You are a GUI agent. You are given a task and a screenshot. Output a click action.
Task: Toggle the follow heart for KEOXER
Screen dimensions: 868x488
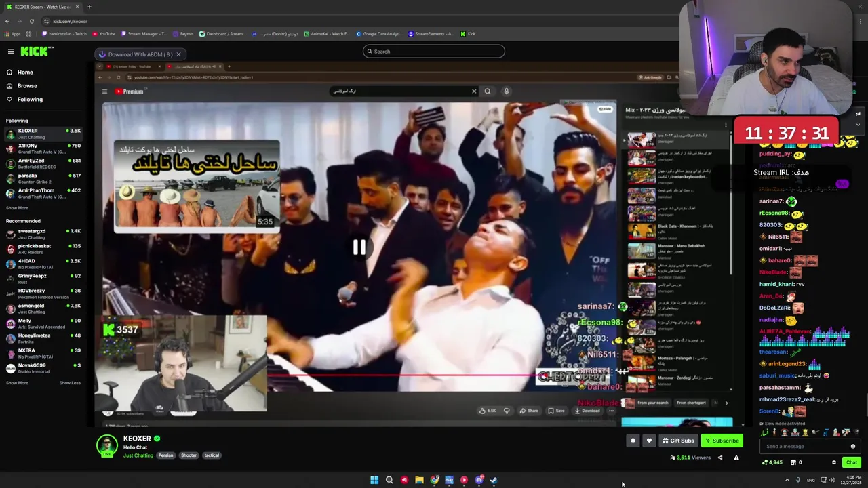tap(649, 441)
